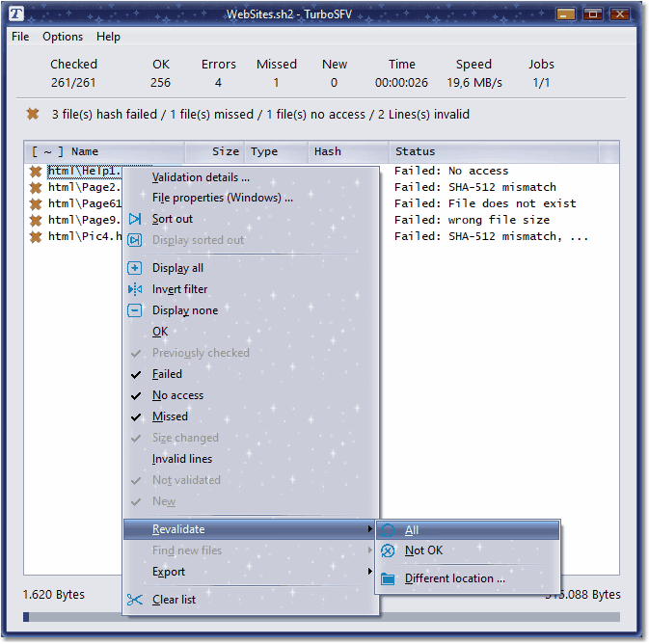The height and width of the screenshot is (644, 649).
Task: Click 'Failed: No access' status text
Action: (451, 171)
